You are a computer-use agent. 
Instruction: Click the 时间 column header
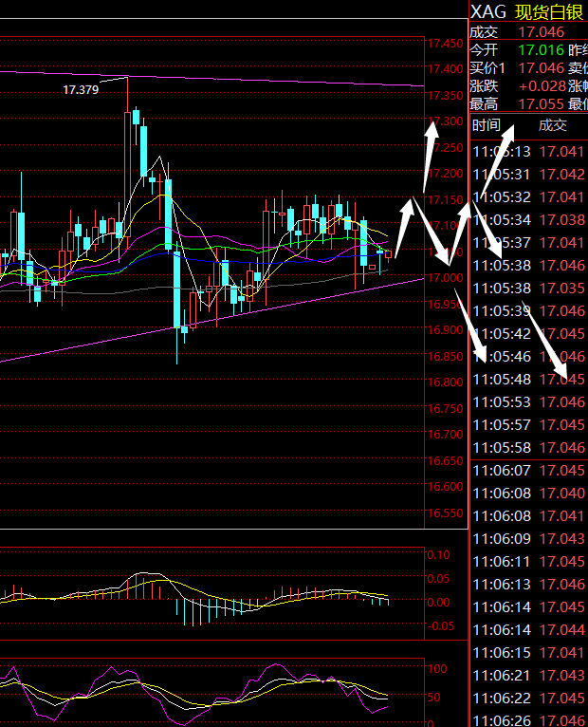click(x=487, y=125)
